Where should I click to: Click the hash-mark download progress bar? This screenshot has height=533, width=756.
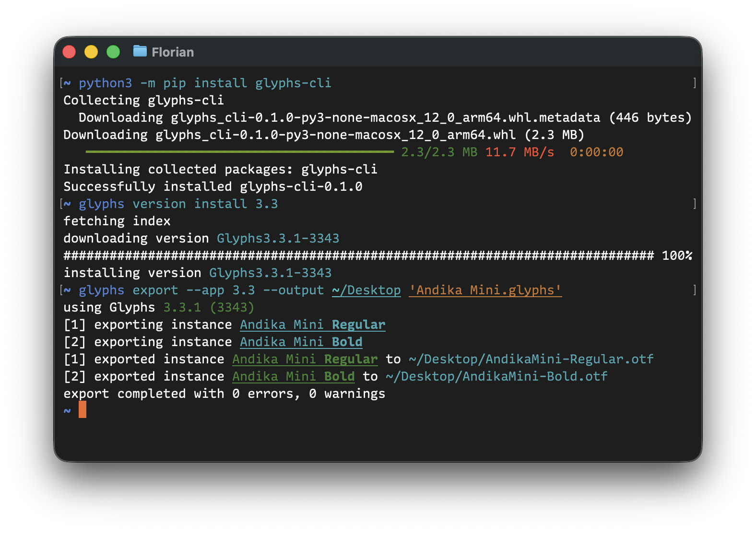point(358,255)
